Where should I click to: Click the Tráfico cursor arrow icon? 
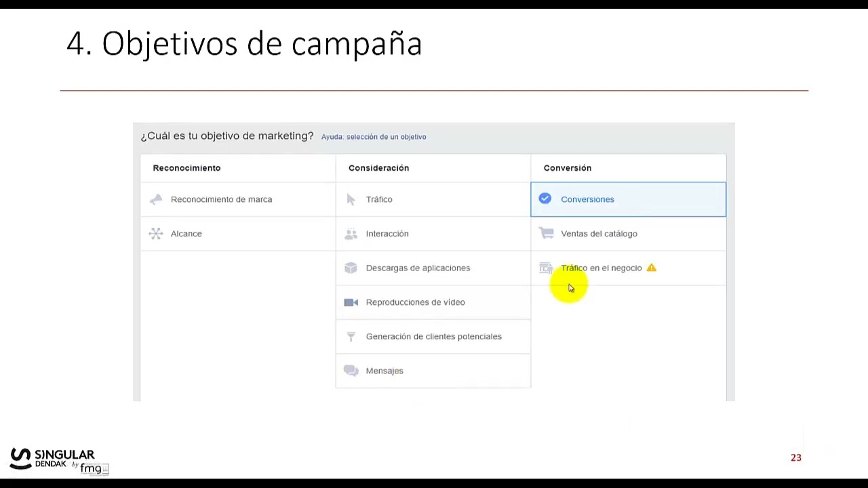(x=351, y=199)
